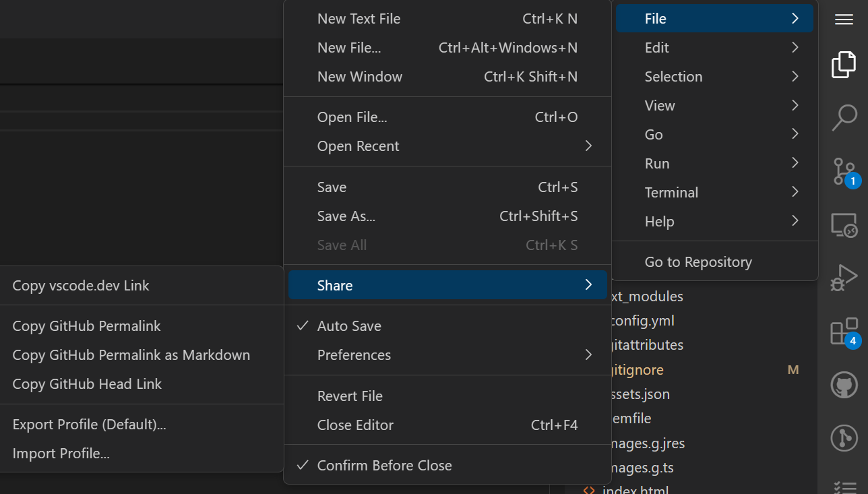Expand the Edit menu
The height and width of the screenshot is (494, 868).
point(714,48)
